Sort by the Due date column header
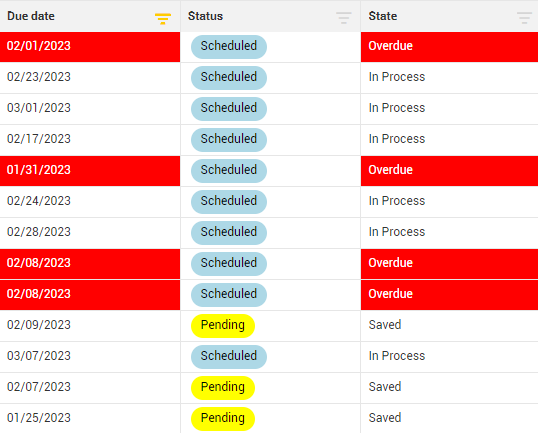 pyautogui.click(x=31, y=16)
